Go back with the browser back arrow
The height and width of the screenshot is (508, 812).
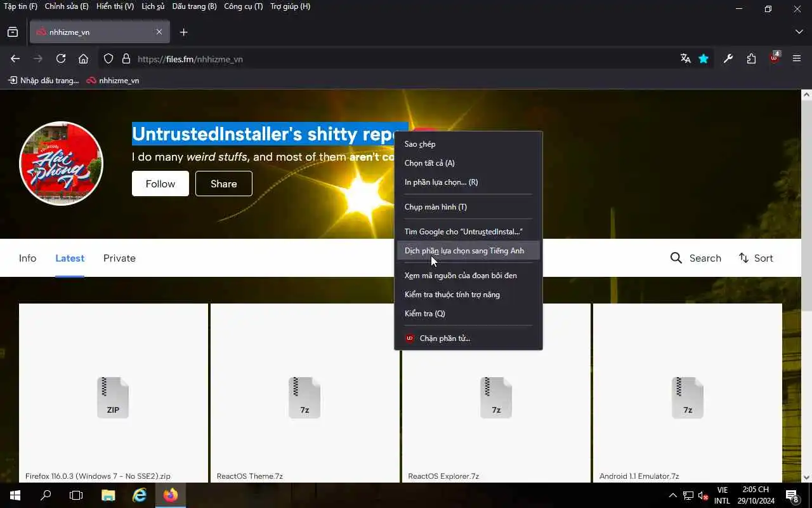point(15,58)
